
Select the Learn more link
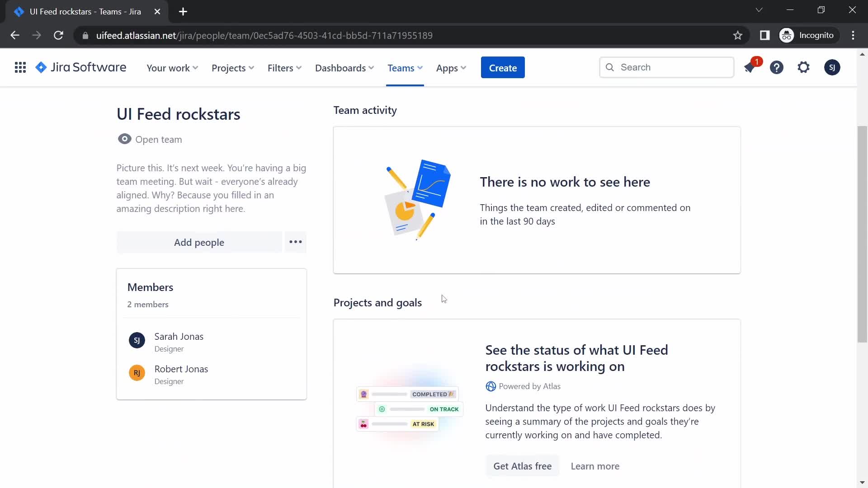(x=594, y=465)
